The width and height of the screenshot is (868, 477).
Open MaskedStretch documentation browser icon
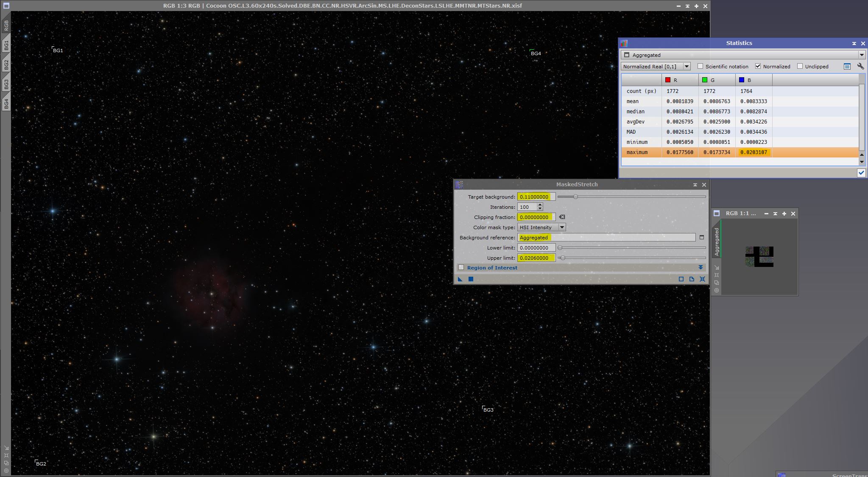click(x=692, y=279)
